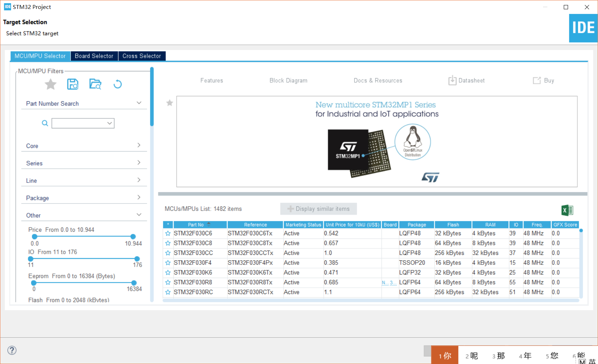The image size is (598, 364).
Task: Click the load saved search folder icon
Action: pyautogui.click(x=95, y=84)
